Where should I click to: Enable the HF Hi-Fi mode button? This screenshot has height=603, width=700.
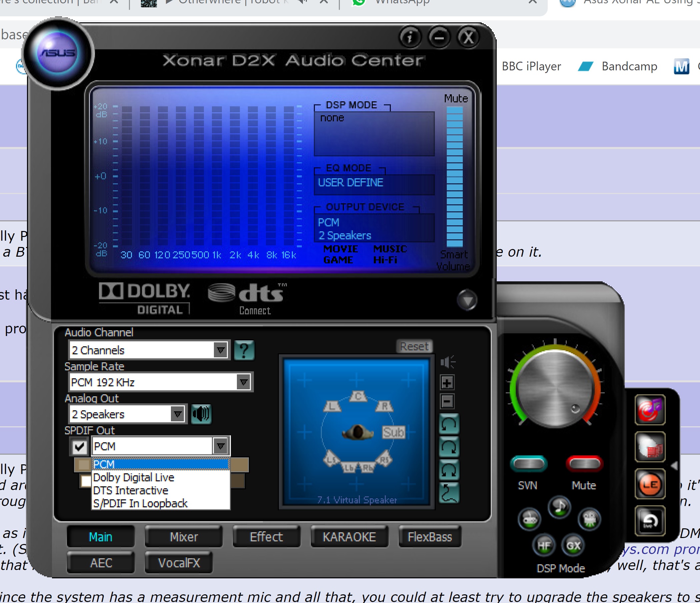pos(544,546)
